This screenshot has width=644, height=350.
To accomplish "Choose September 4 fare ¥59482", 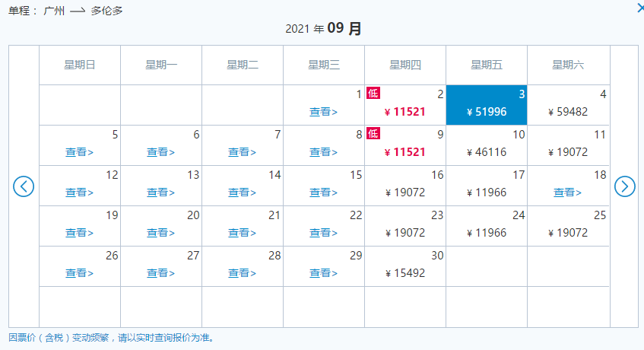I will [x=568, y=112].
